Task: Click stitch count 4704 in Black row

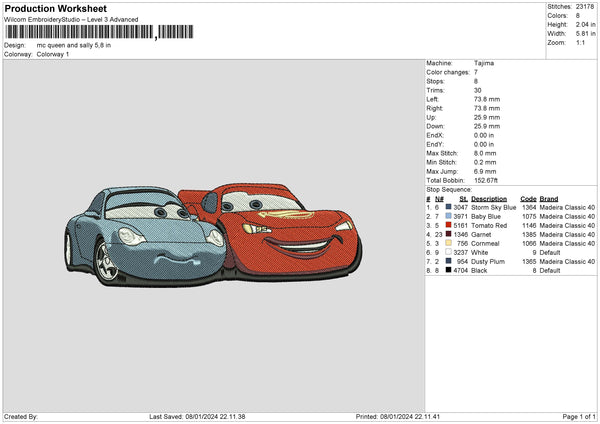Action: coord(461,271)
